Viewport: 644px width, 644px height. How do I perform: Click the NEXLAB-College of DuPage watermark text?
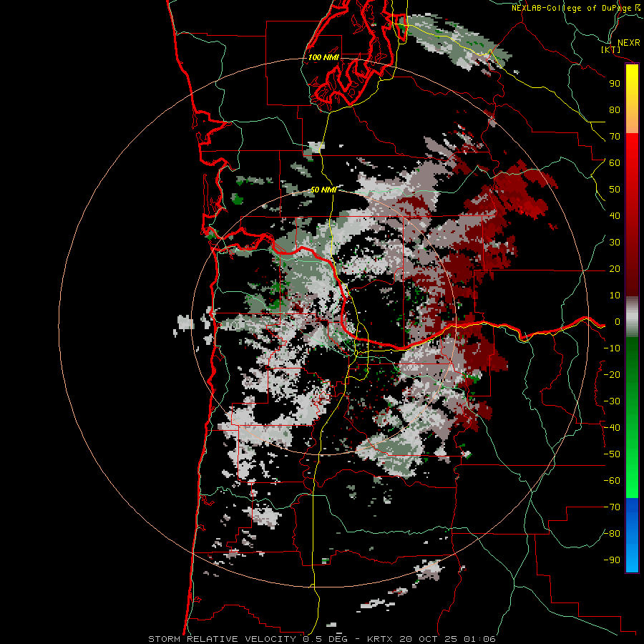click(576, 8)
